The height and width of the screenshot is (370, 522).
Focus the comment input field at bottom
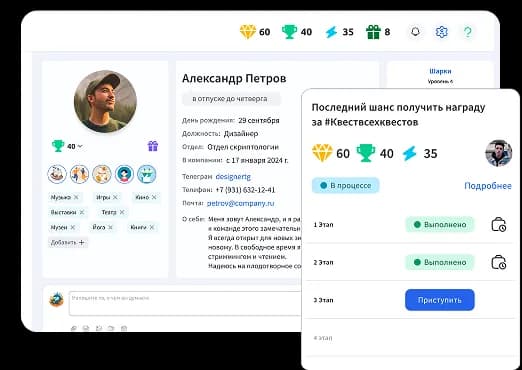click(185, 303)
